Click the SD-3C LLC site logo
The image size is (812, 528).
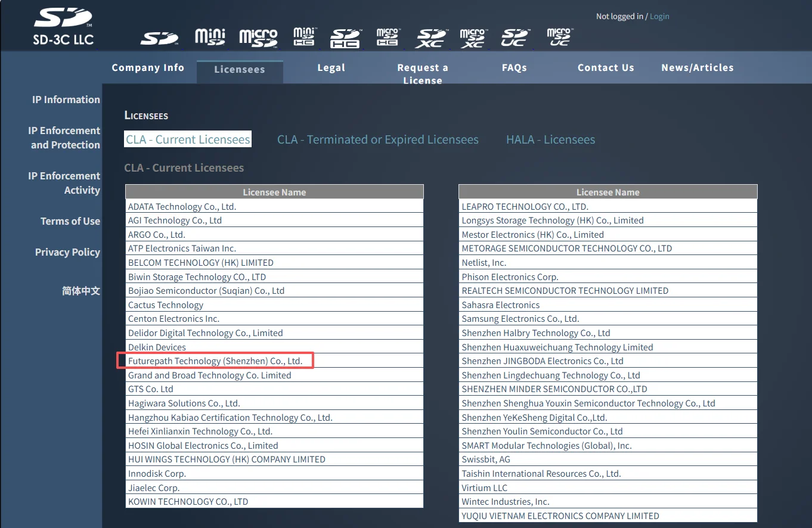(x=63, y=27)
